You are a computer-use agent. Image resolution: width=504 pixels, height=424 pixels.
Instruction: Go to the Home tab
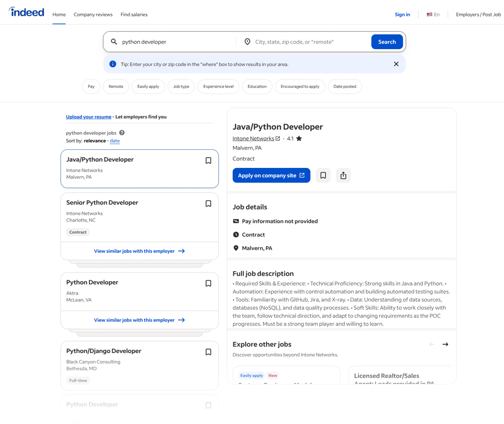59,14
